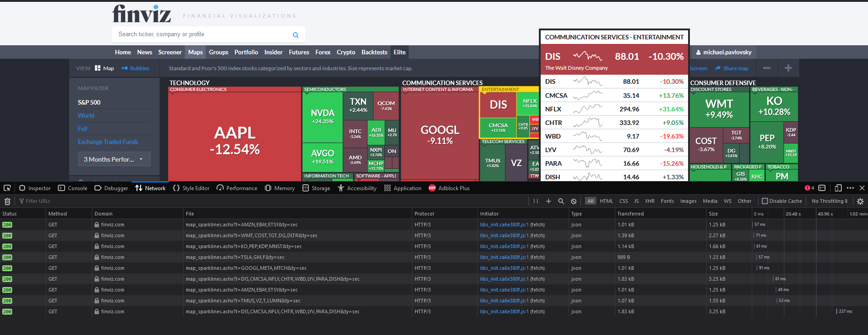Open request blocking icon in network toolbar

coord(574,201)
